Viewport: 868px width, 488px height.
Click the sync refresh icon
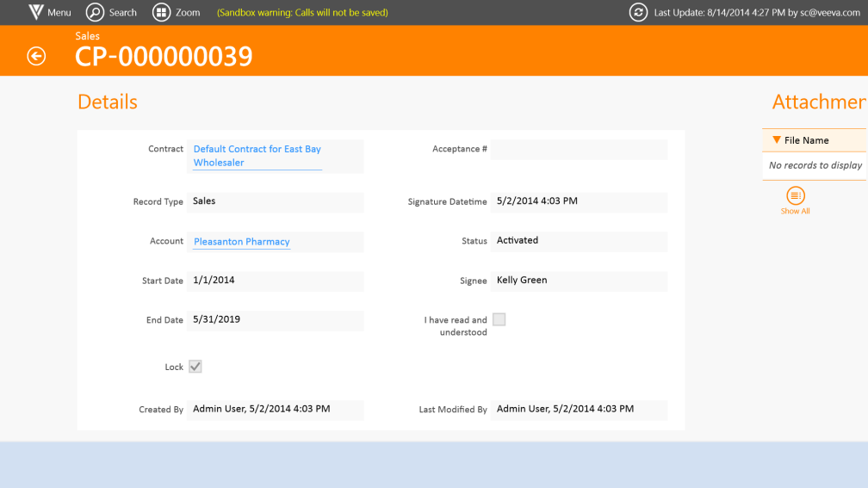[x=638, y=12]
